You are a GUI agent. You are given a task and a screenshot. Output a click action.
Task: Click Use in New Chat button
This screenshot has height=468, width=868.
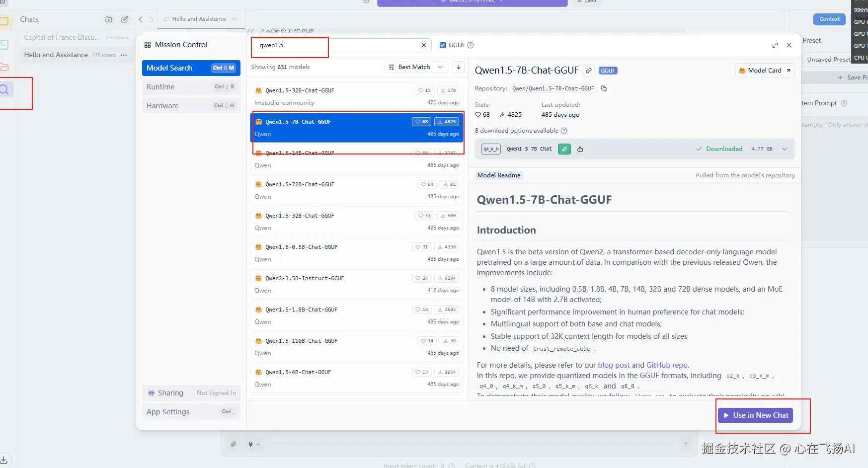click(756, 415)
